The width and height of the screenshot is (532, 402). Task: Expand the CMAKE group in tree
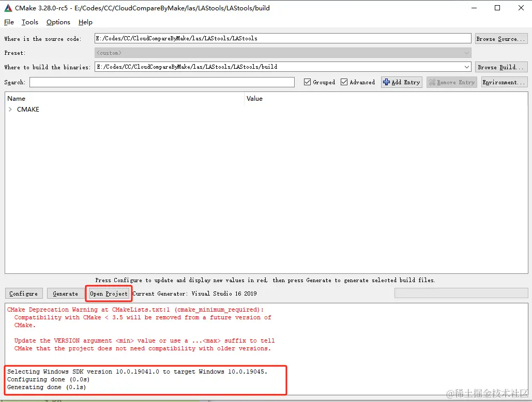(10, 109)
